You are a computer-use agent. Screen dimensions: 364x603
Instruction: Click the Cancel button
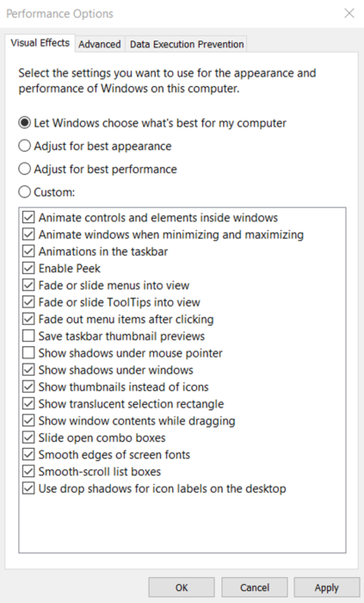pos(255,587)
